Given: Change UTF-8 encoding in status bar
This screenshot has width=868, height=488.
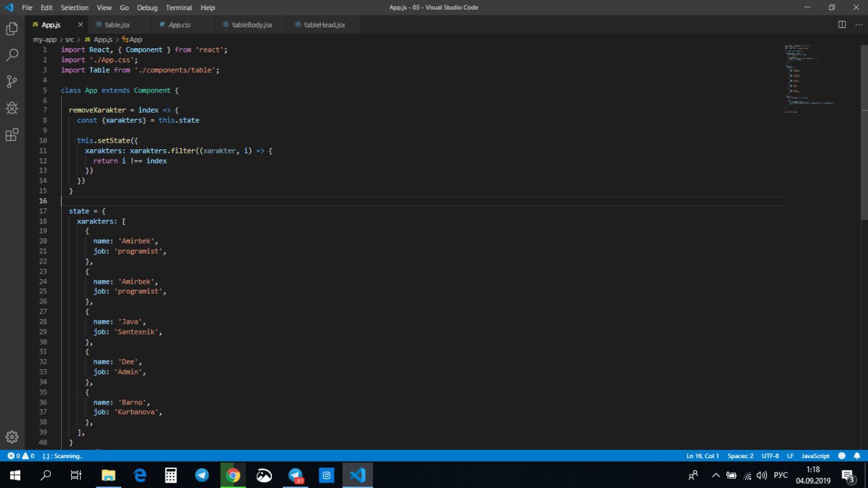Looking at the screenshot, I should [x=770, y=456].
